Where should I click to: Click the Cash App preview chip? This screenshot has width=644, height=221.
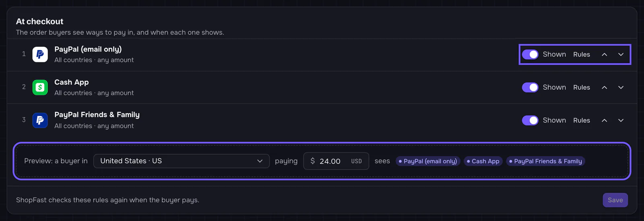pos(483,161)
